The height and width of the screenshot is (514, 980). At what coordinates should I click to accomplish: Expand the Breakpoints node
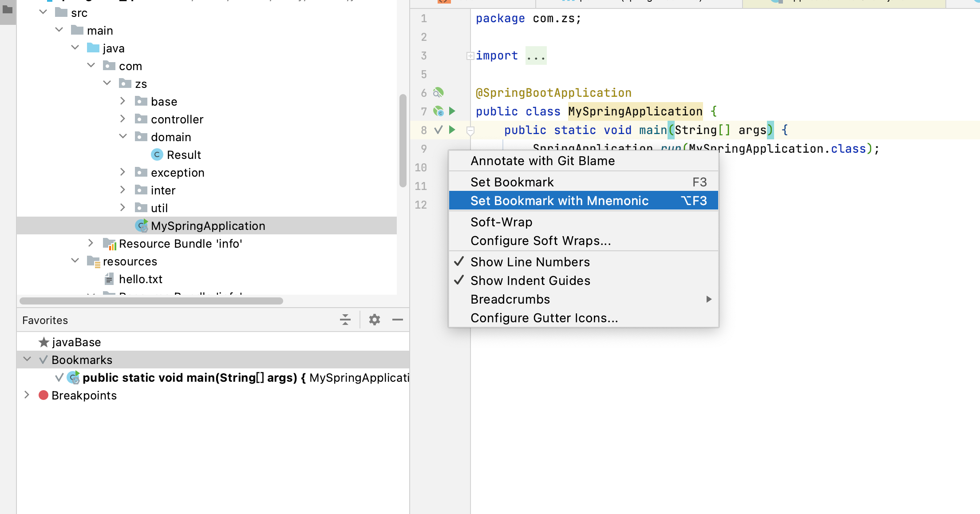(27, 395)
